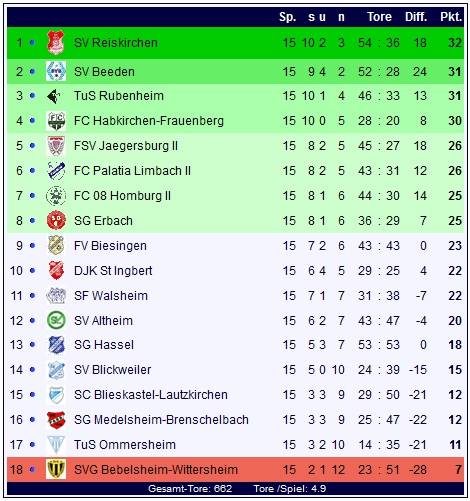Click the SVG Bebelsheim-Wittersheim yellow-black crest
This screenshot has height=501, width=470.
pos(56,469)
